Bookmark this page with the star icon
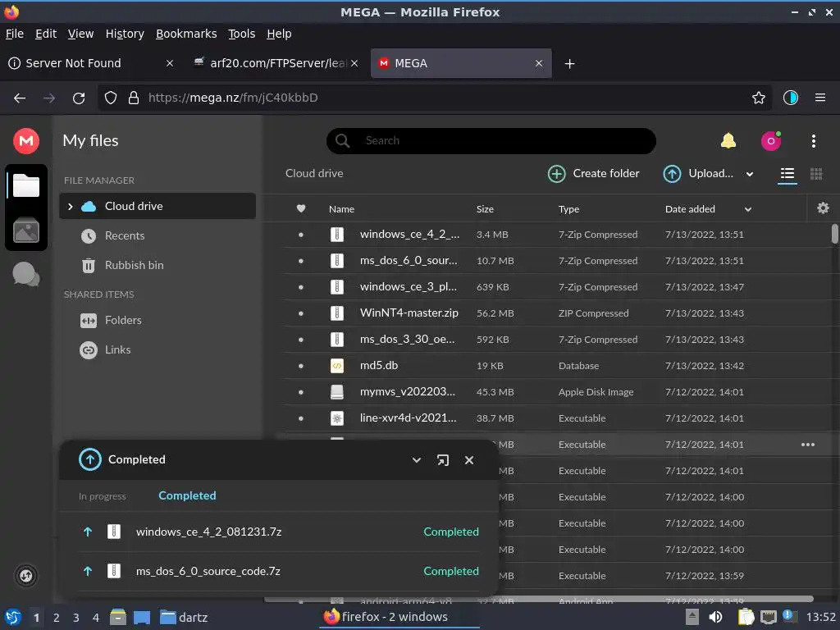 (758, 98)
